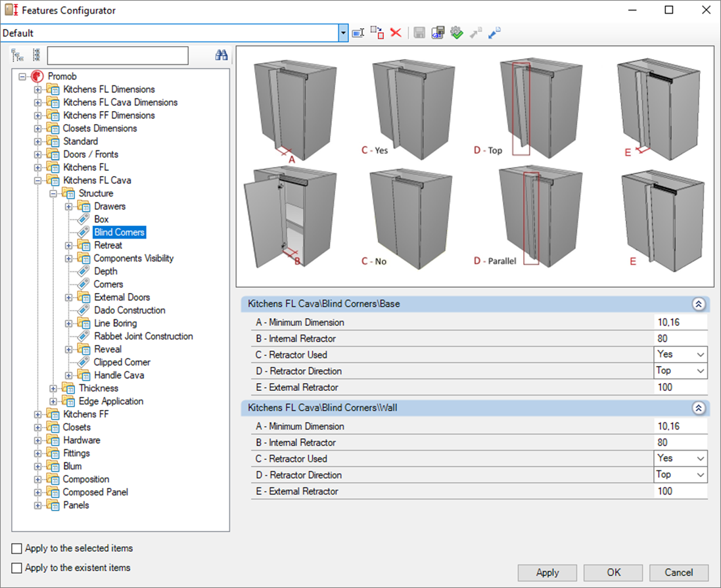Select the Clipped Corner tree item
721x588 pixels.
[x=122, y=362]
